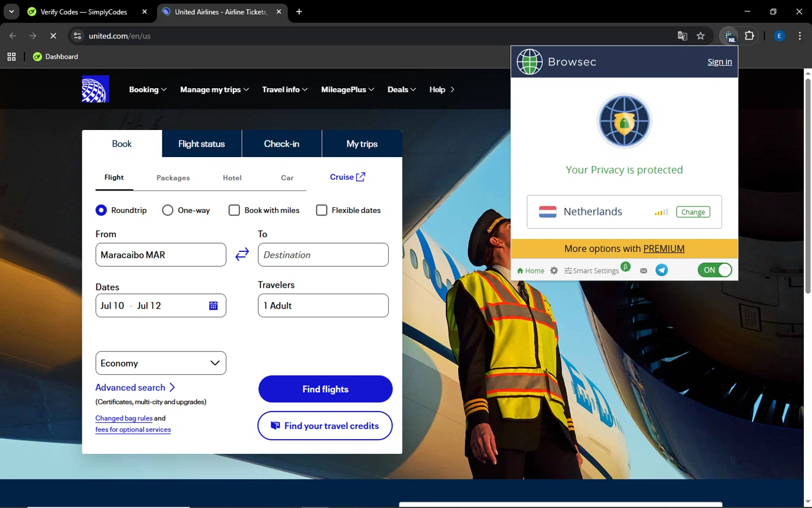
Task: Open the Chrome profile avatar E
Action: click(780, 36)
